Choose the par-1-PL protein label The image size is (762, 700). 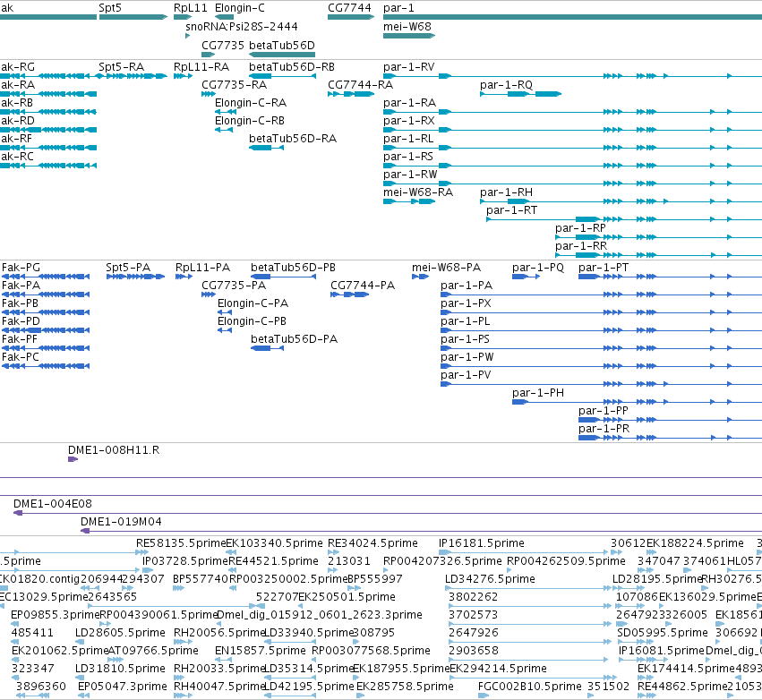tap(465, 322)
